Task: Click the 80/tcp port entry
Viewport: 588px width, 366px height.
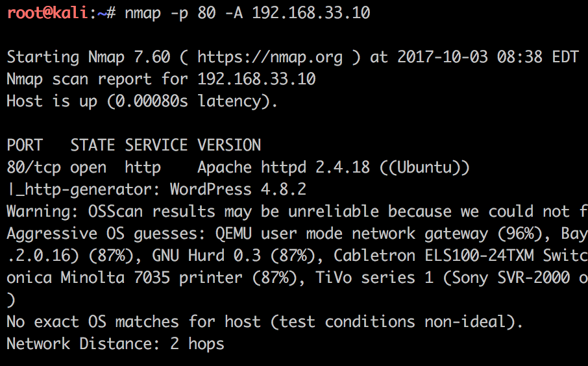Action: coord(34,167)
